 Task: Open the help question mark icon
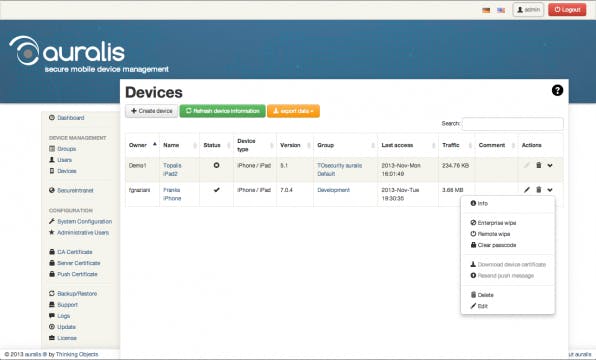click(557, 90)
